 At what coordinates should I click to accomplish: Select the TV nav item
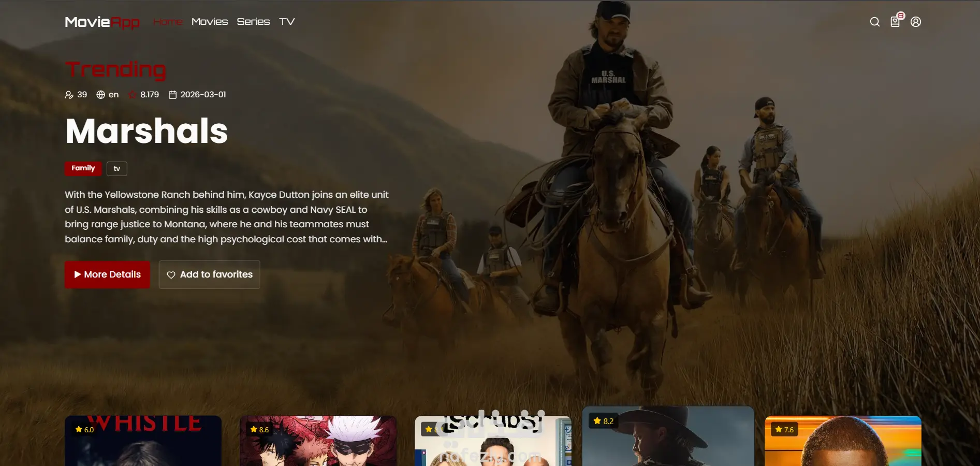287,22
